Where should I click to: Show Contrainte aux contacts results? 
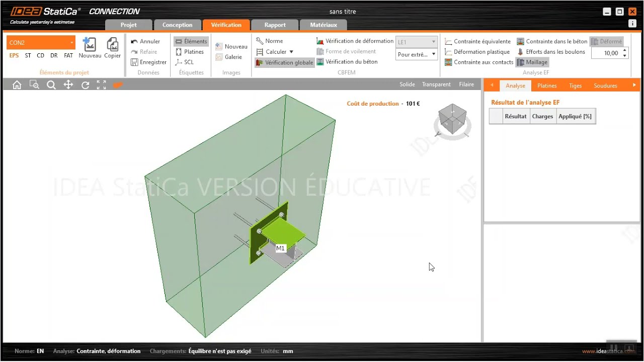click(479, 62)
